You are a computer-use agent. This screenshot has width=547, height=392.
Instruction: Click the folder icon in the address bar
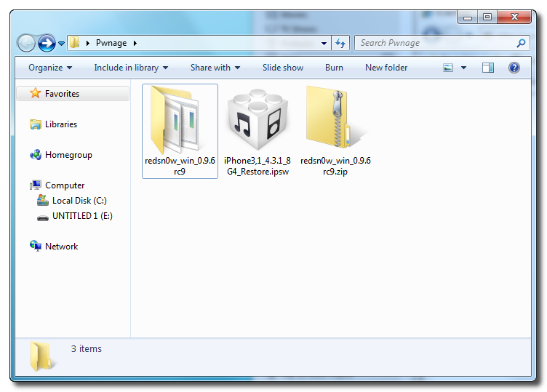[74, 43]
